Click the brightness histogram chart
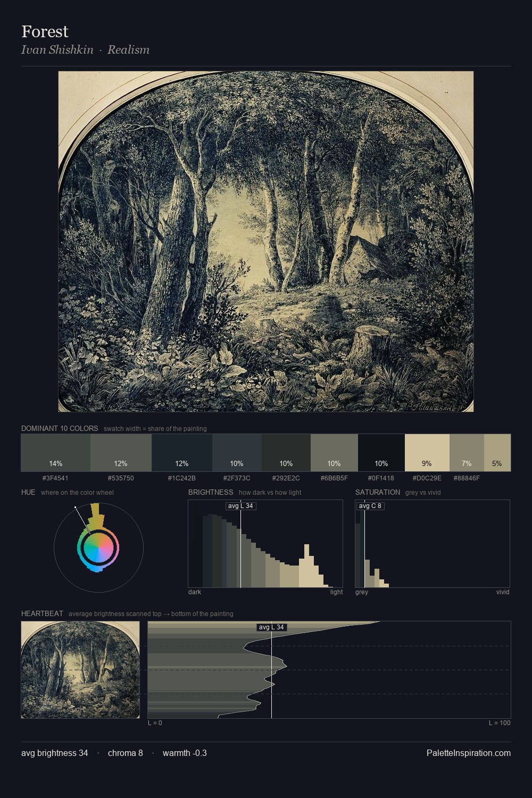 (x=265, y=544)
